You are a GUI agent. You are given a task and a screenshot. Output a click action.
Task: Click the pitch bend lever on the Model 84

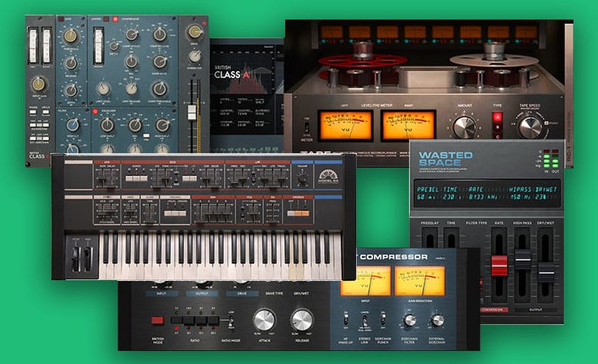pyautogui.click(x=77, y=258)
